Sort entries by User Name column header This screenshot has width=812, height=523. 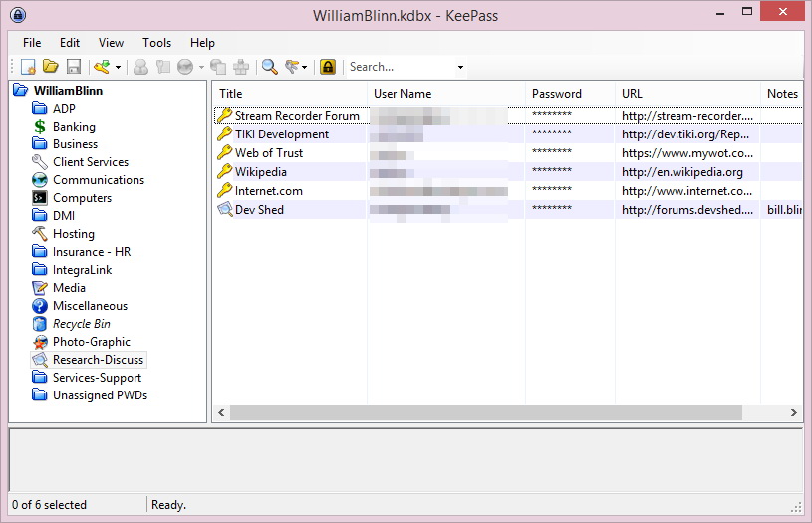click(446, 94)
